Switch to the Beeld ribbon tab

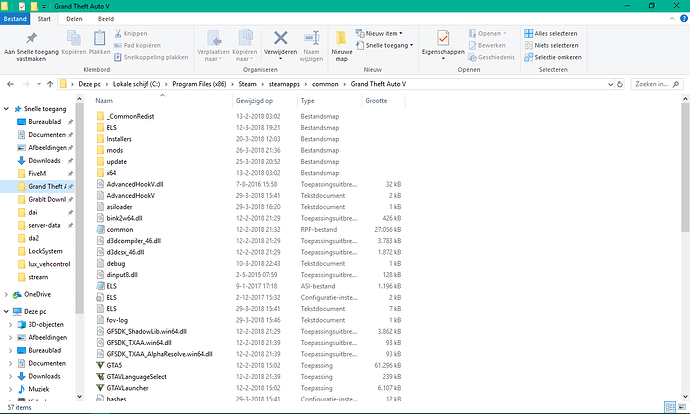tap(106, 19)
